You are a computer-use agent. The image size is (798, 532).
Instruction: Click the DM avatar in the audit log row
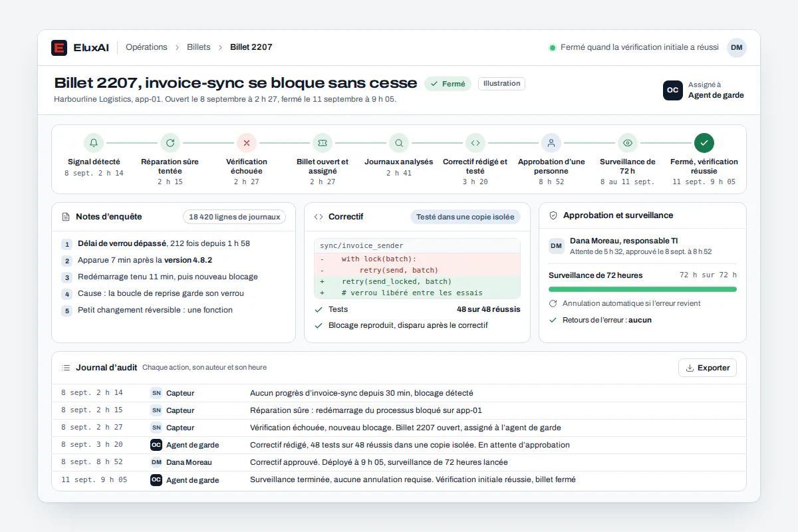click(x=156, y=462)
